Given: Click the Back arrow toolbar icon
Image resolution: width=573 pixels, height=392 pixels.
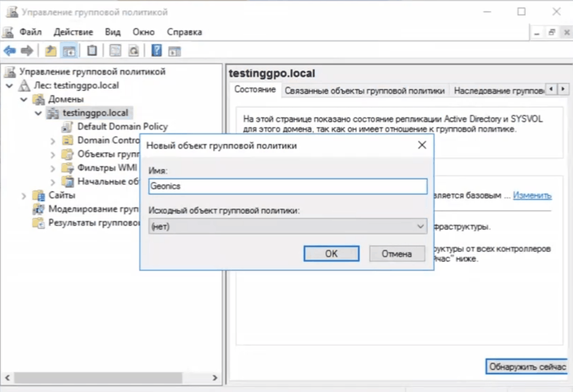Looking at the screenshot, I should tap(10, 51).
